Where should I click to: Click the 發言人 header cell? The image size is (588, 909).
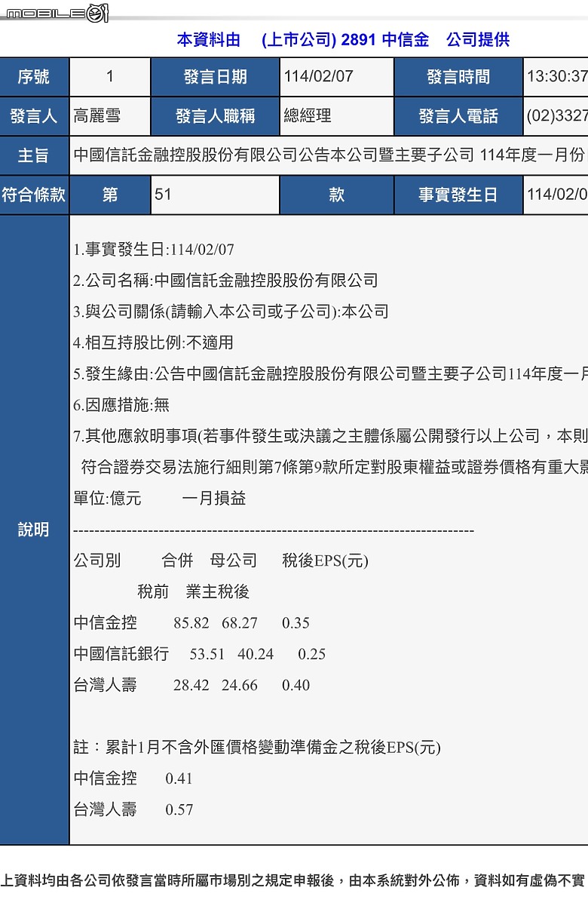click(34, 116)
